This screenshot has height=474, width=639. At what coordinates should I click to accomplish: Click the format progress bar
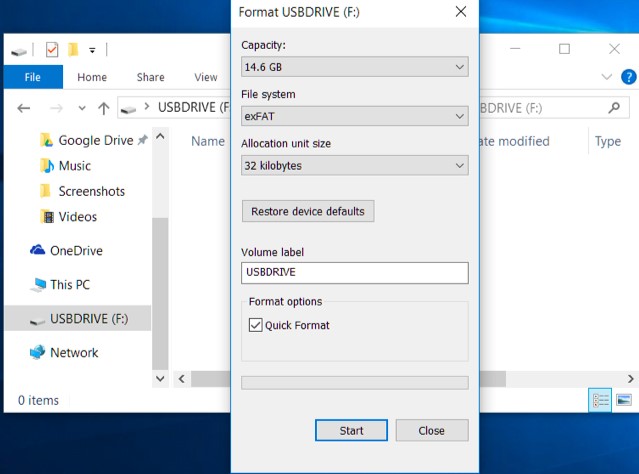(355, 383)
